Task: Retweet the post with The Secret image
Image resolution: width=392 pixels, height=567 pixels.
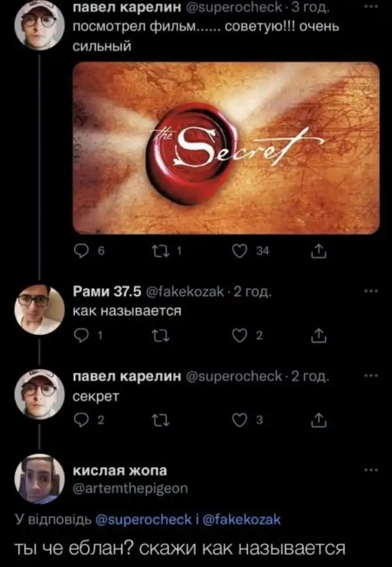Action: coord(159,251)
